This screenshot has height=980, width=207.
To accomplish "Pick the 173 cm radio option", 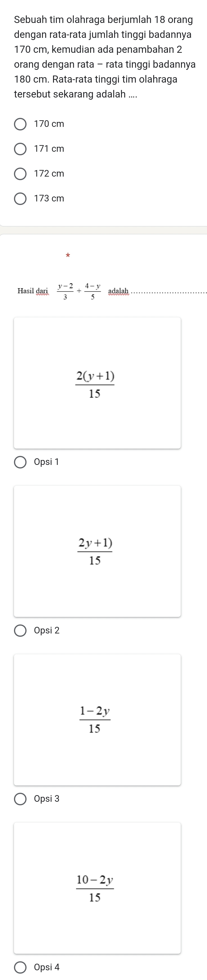I will tap(21, 199).
